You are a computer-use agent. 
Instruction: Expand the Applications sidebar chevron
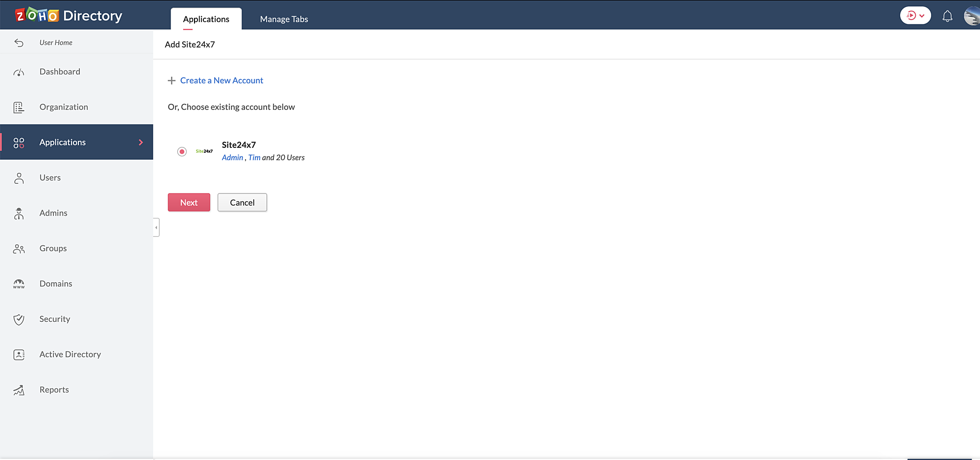coord(141,142)
